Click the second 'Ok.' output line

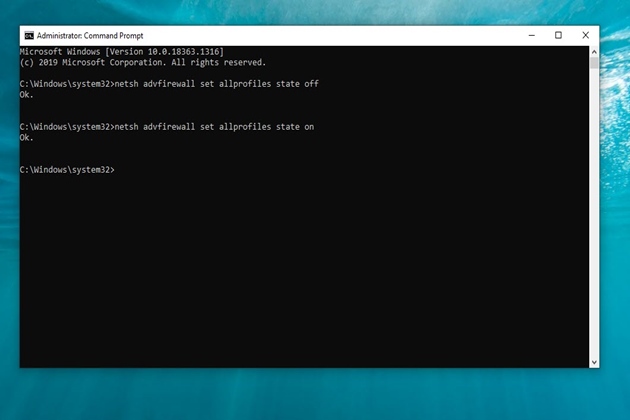pos(27,138)
